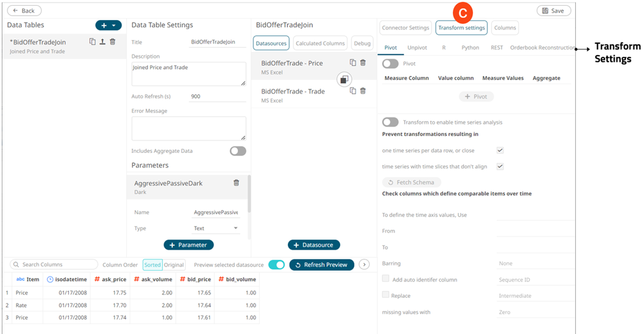Select the REST transform tab
The width and height of the screenshot is (644, 334).
497,47
